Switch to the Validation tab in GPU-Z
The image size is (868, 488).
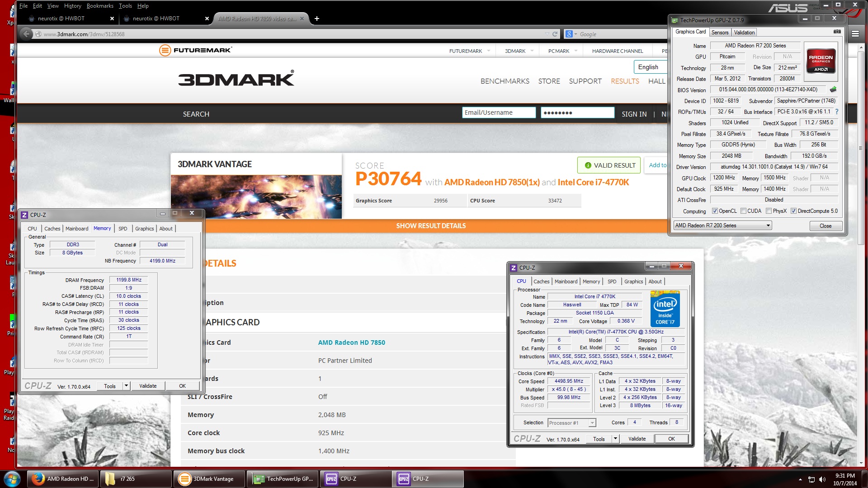(744, 33)
